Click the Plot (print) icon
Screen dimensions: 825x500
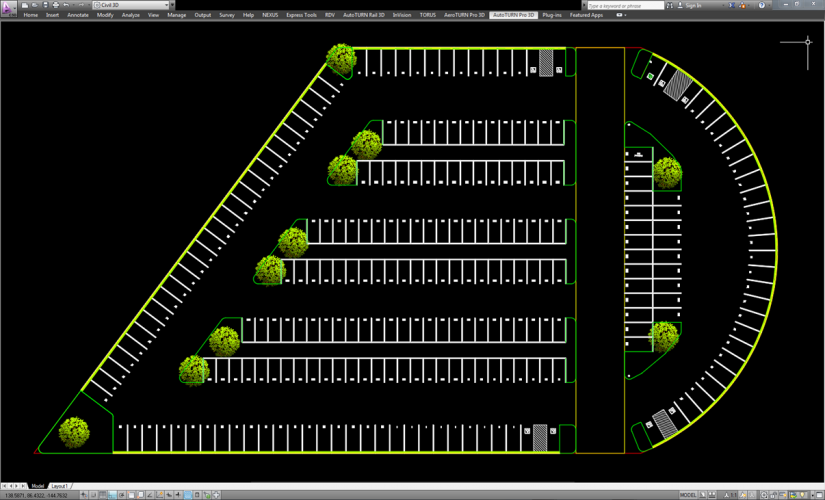(56, 5)
